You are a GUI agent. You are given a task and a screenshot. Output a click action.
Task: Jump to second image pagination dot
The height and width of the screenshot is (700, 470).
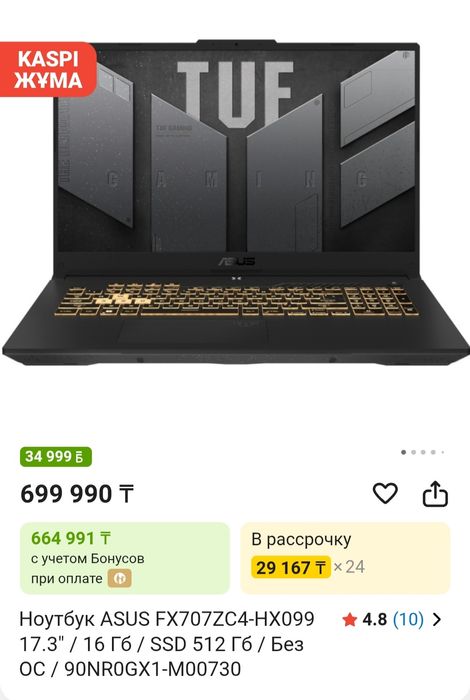[x=413, y=452]
